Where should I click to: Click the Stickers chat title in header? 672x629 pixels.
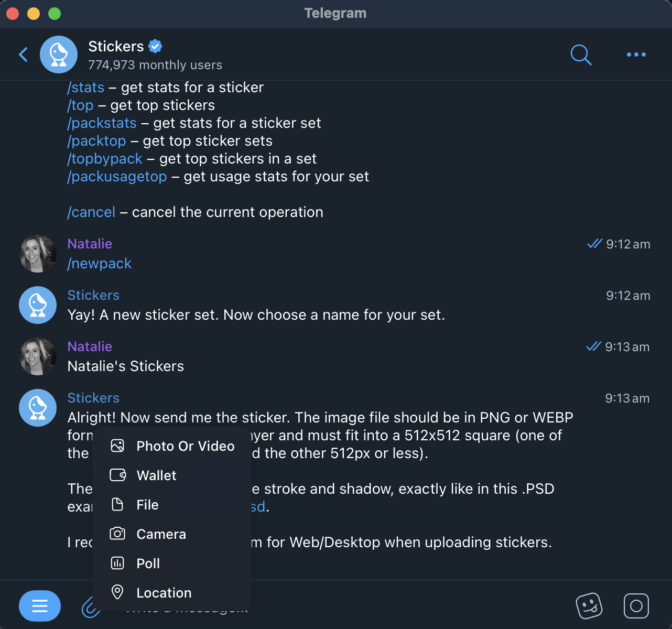[116, 47]
